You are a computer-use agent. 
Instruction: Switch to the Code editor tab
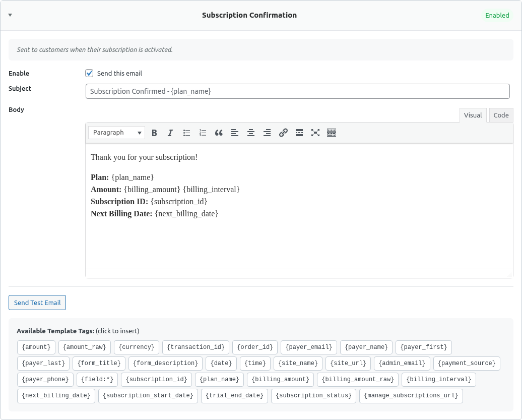[501, 115]
